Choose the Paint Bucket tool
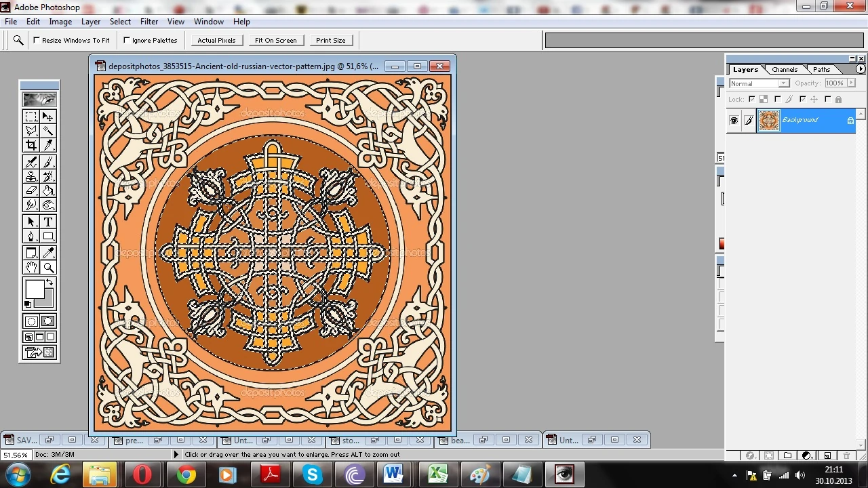Viewport: 868px width, 488px height. [48, 190]
